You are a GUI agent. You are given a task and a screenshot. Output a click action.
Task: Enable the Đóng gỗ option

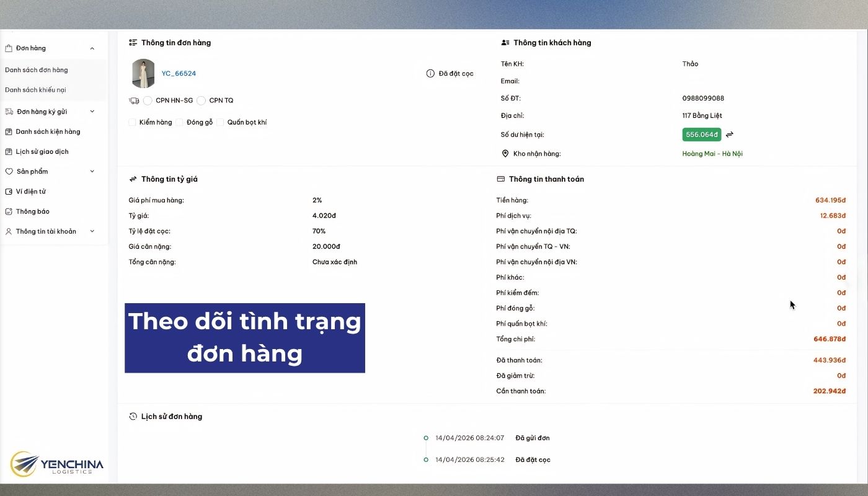click(x=179, y=122)
